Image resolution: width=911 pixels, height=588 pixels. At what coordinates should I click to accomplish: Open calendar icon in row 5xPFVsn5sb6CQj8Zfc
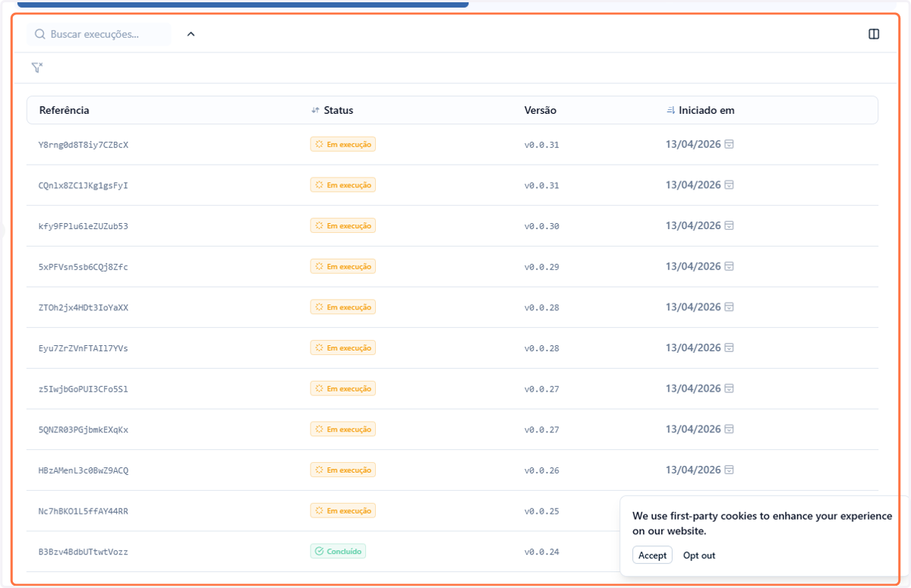(x=730, y=266)
